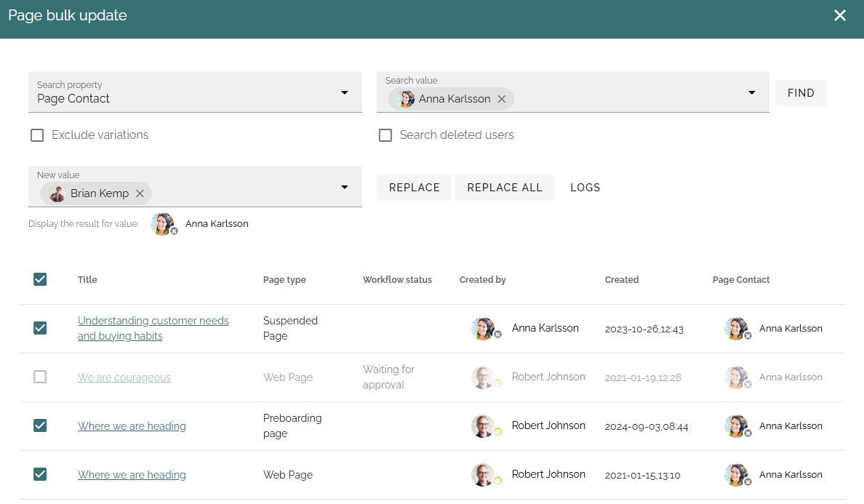Open the Search property dropdown
The image size is (864, 504).
[x=195, y=92]
